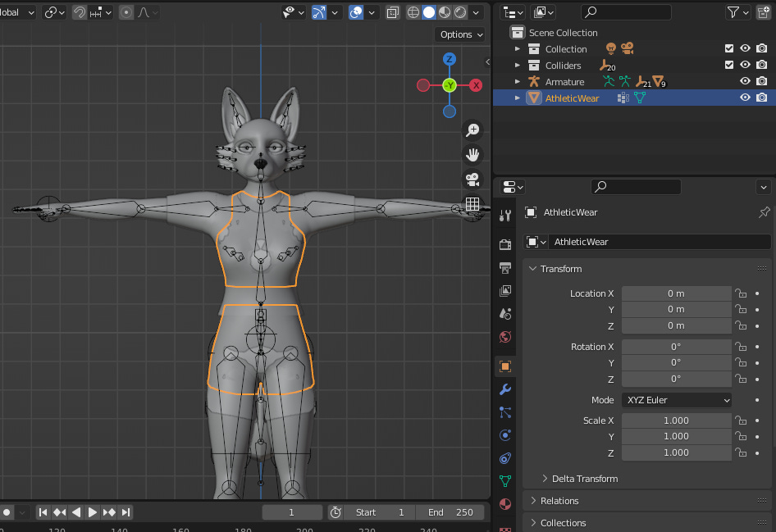Click the Scale X value slider field

[x=677, y=421]
